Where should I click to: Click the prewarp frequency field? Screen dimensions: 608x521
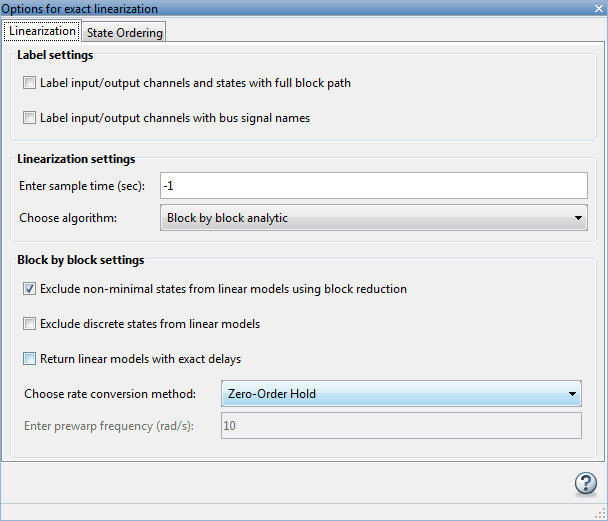coord(400,426)
